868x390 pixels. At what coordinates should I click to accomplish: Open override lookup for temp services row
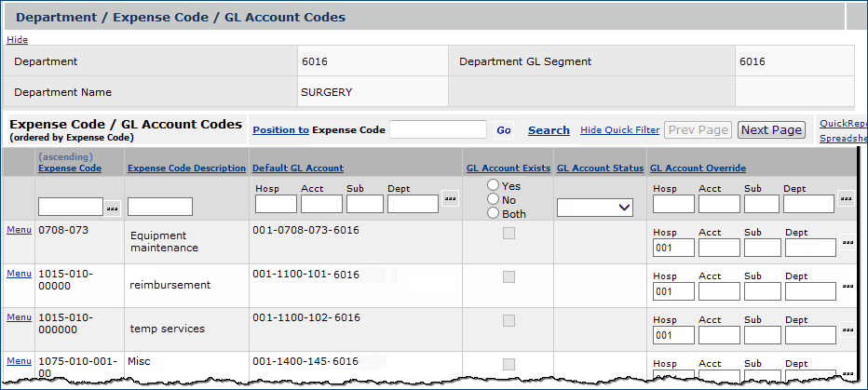tap(847, 330)
